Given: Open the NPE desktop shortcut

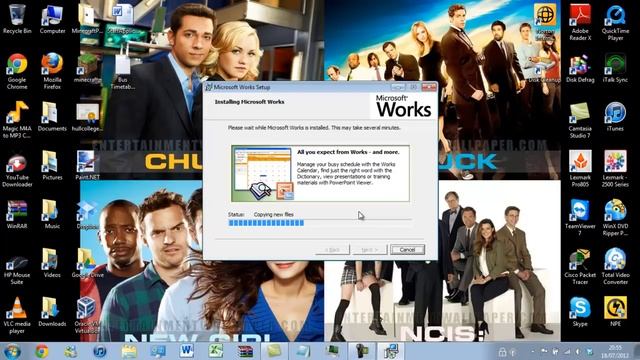Looking at the screenshot, I should [615, 312].
